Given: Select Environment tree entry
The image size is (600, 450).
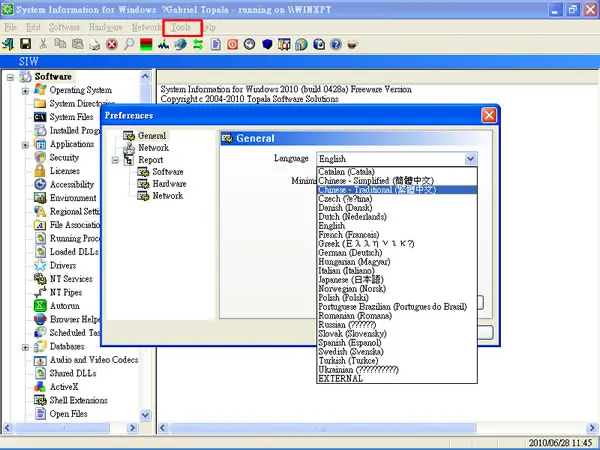Looking at the screenshot, I should tap(73, 198).
